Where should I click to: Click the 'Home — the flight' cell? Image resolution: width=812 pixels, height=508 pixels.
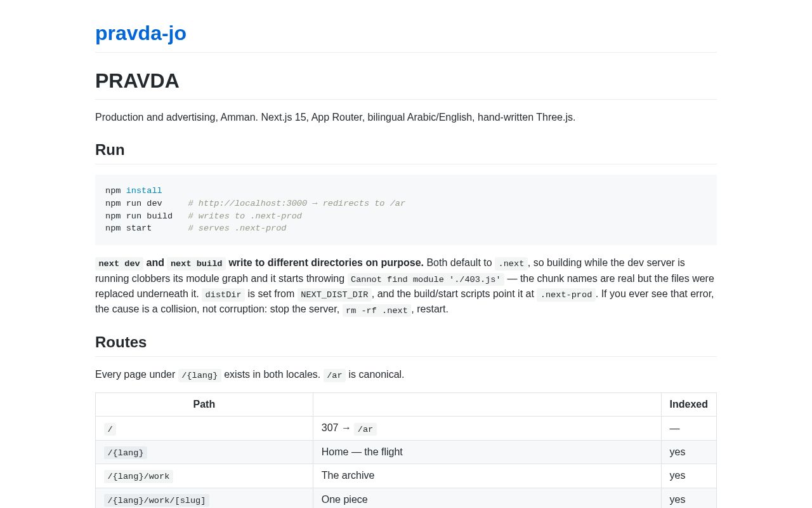[x=487, y=452]
